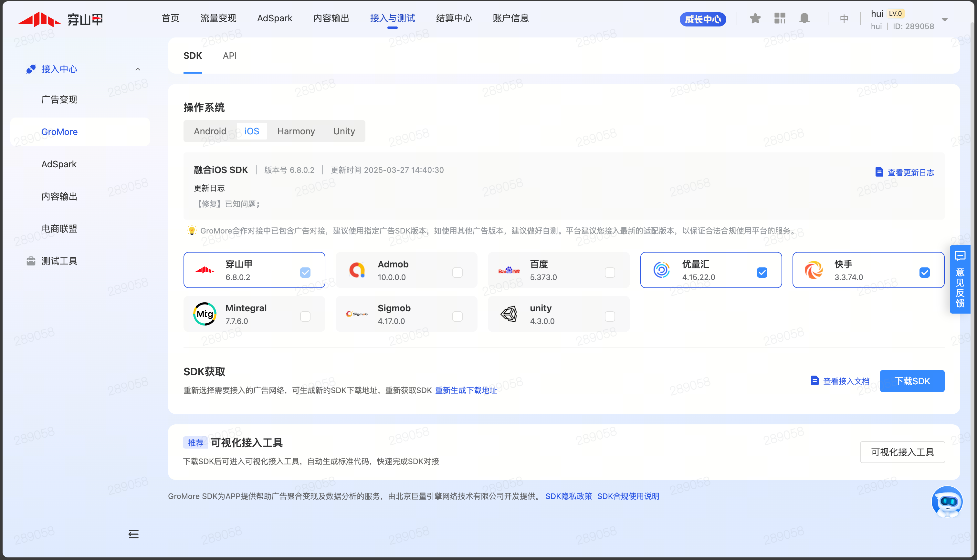This screenshot has width=977, height=560.
Task: Open the user account dropdown arrow
Action: click(945, 19)
